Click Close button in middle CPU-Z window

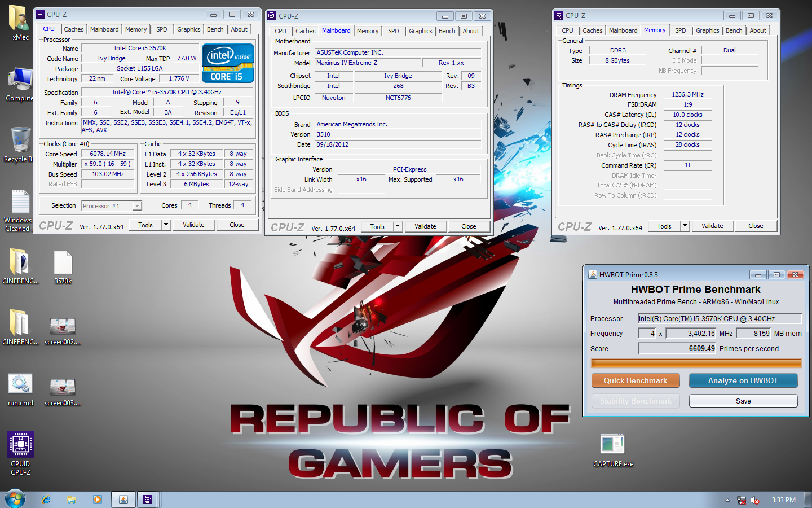point(469,226)
